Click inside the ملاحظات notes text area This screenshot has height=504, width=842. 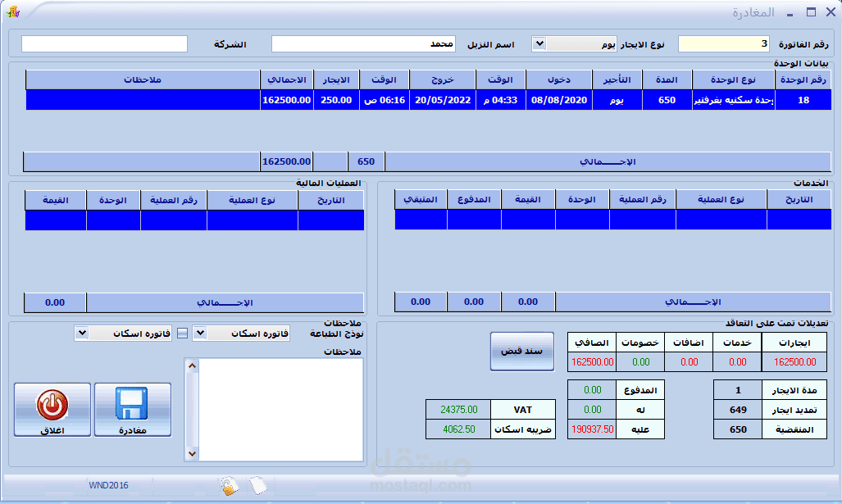click(x=281, y=410)
